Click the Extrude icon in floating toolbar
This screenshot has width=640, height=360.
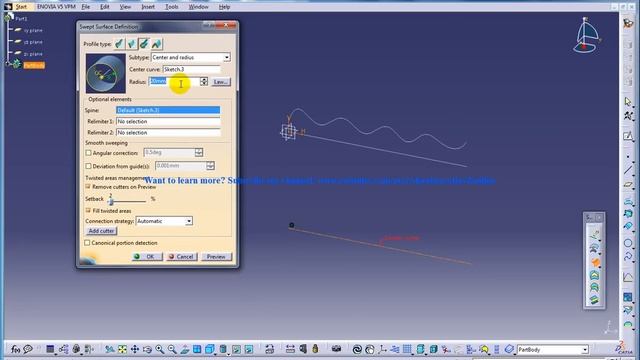point(595,236)
